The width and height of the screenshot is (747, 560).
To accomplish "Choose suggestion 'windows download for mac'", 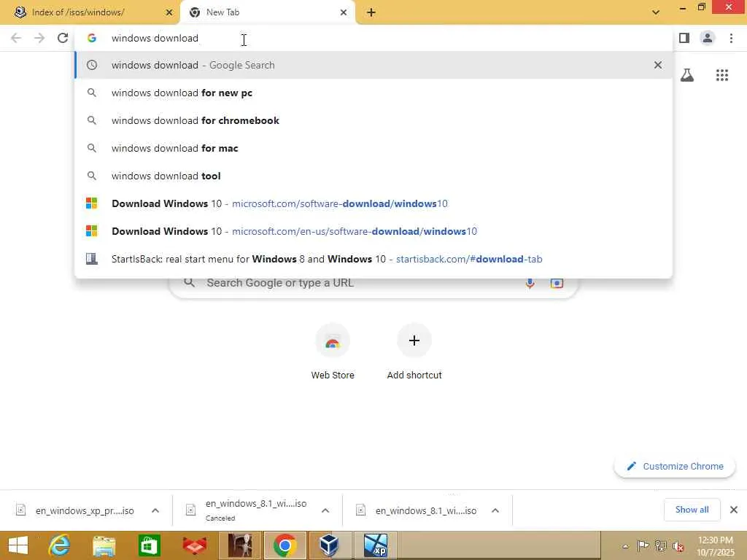I will 373,148.
